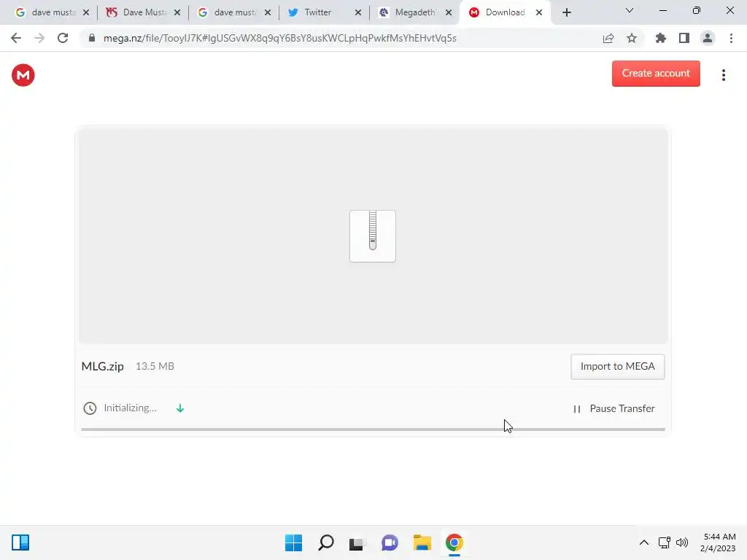Go back using the browser back arrow
Viewport: 747px width, 560px height.
(x=16, y=38)
